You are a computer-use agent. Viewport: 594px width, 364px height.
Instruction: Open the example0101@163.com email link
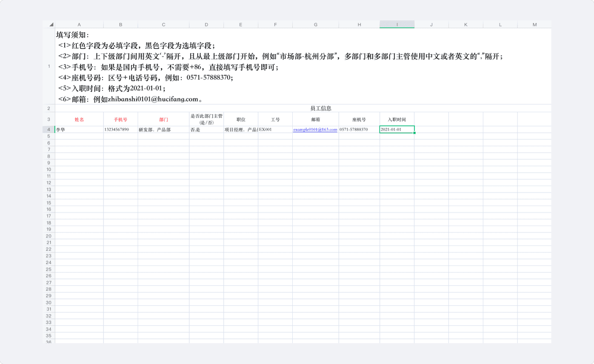pyautogui.click(x=315, y=129)
